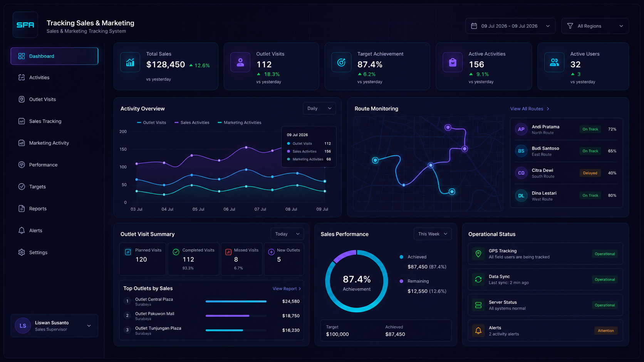The image size is (644, 362).
Task: Click the 09 Jul data point on Outlet Visits line
Action: pos(325,181)
